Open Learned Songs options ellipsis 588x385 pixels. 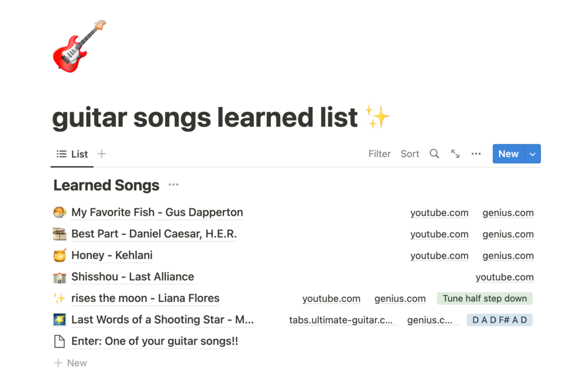tap(173, 185)
